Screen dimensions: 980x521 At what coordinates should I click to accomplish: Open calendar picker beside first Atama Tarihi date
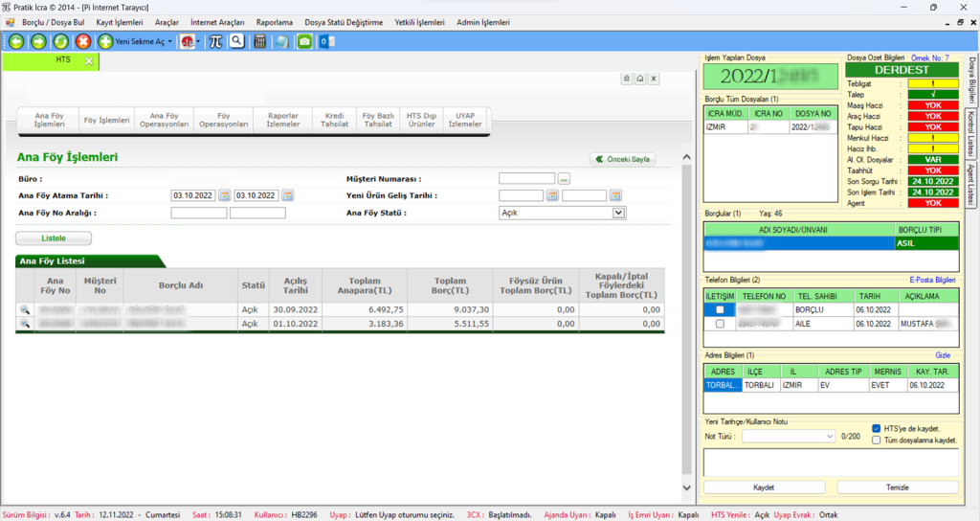tap(225, 195)
